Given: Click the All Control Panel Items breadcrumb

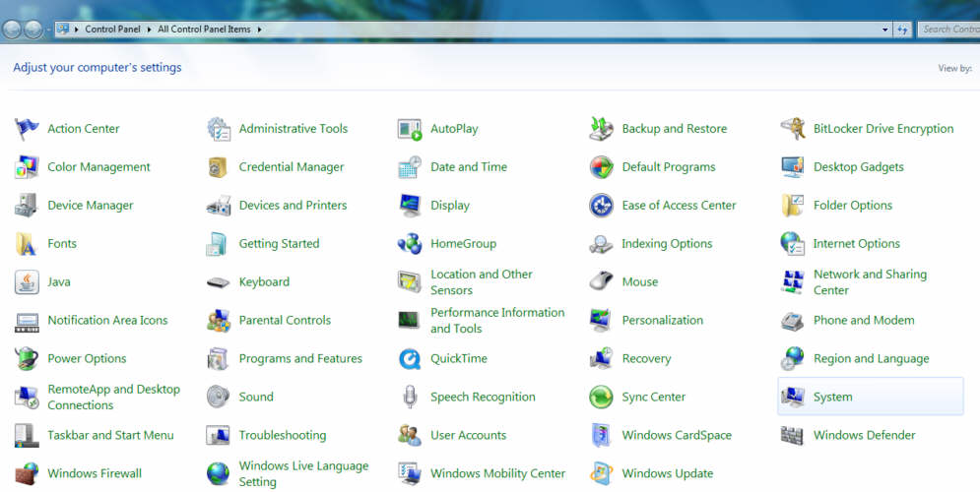Looking at the screenshot, I should pyautogui.click(x=205, y=30).
